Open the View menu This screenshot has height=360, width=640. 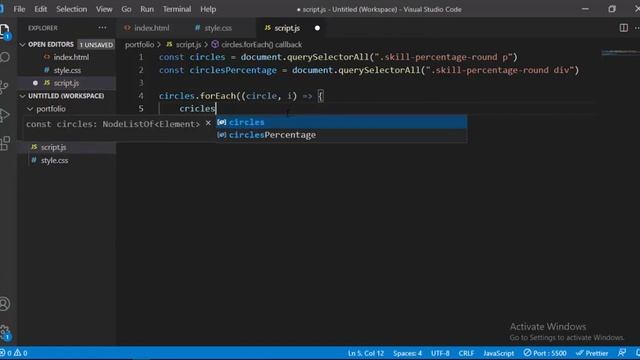point(104,9)
